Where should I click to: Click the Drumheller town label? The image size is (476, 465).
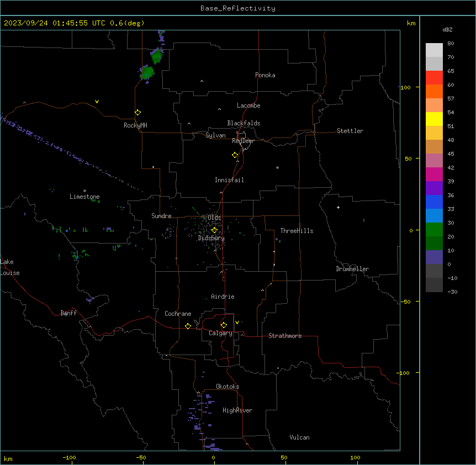[352, 269]
